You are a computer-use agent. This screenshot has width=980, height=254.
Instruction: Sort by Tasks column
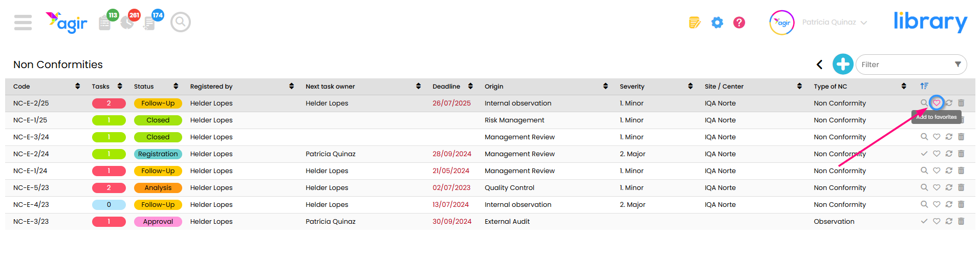point(120,86)
